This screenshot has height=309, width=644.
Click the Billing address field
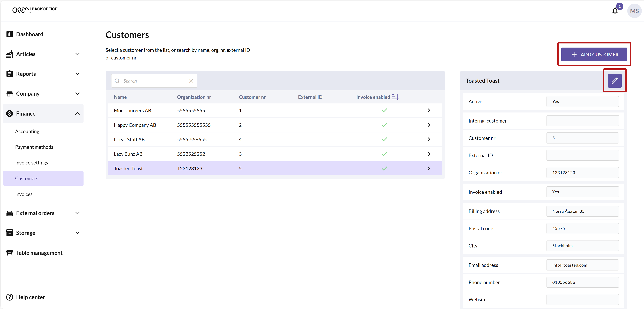tap(582, 211)
